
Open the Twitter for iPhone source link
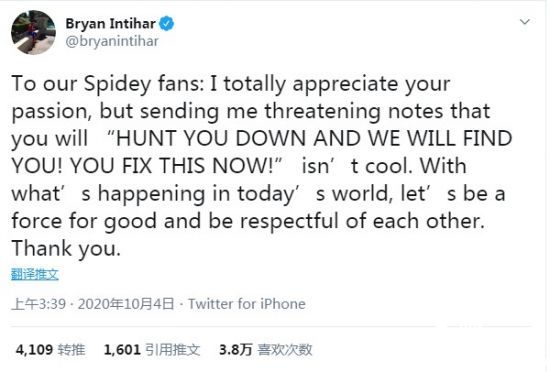coord(247,304)
